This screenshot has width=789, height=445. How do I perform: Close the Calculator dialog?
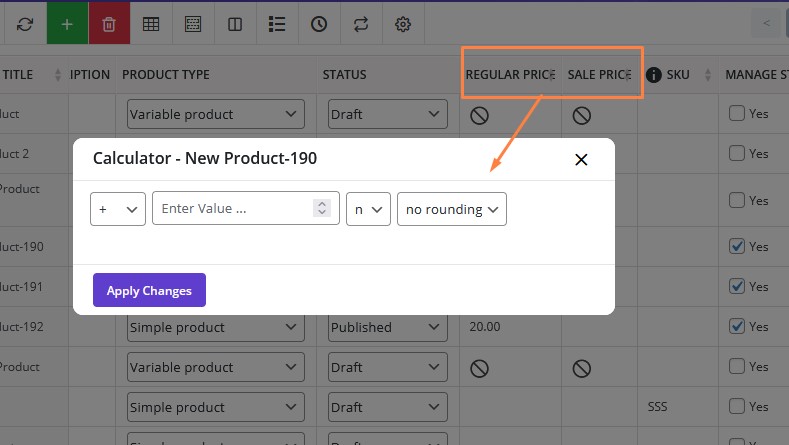tap(581, 159)
